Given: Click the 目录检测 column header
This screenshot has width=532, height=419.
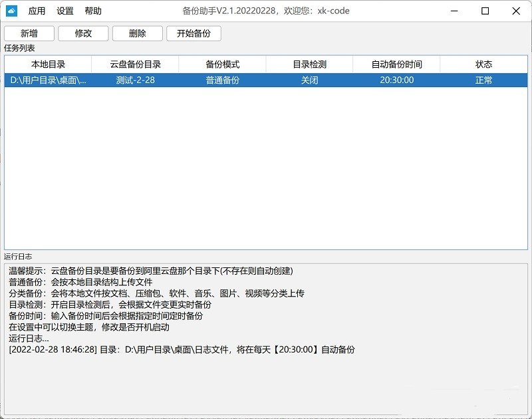Looking at the screenshot, I should point(309,63).
